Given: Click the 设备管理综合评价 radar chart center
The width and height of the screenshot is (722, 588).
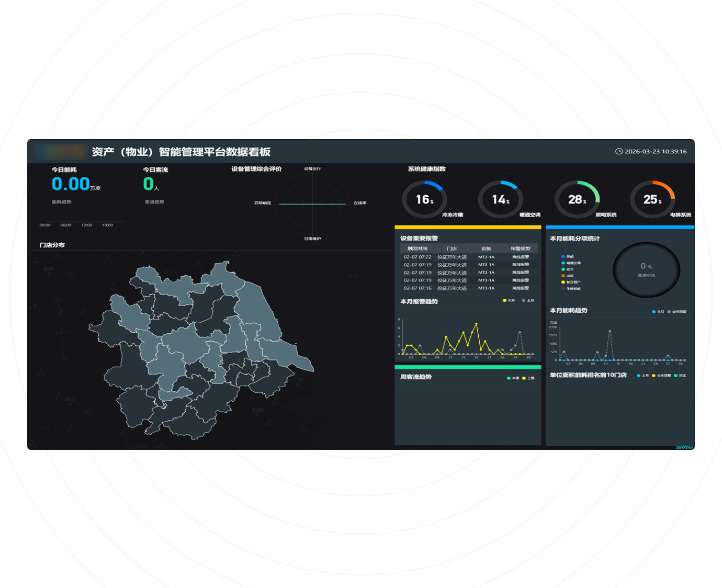Looking at the screenshot, I should point(312,203).
